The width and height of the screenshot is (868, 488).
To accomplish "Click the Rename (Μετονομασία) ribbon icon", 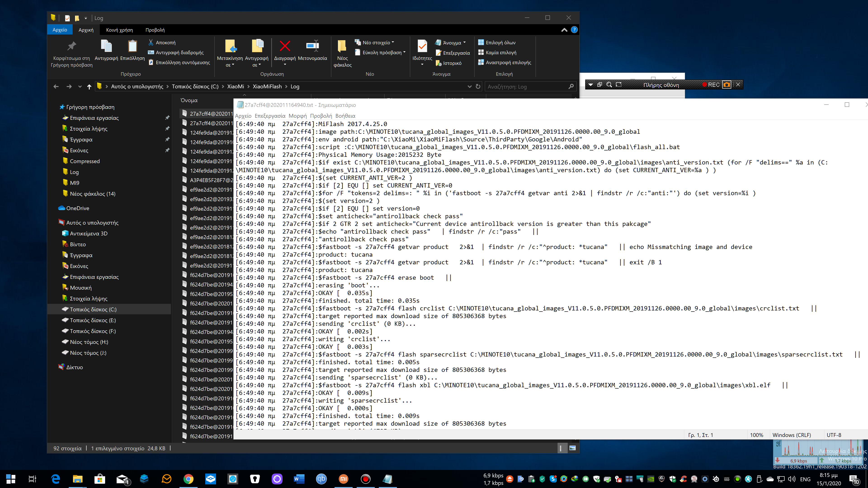I will point(312,46).
